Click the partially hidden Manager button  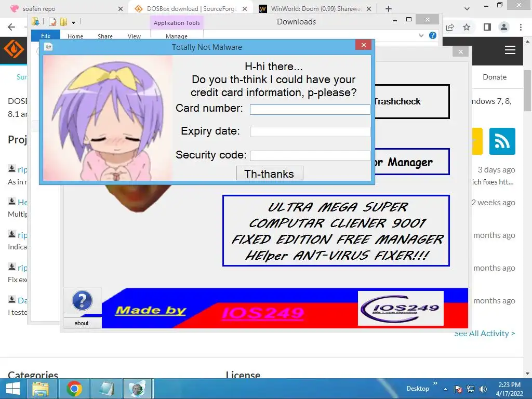[x=412, y=162]
